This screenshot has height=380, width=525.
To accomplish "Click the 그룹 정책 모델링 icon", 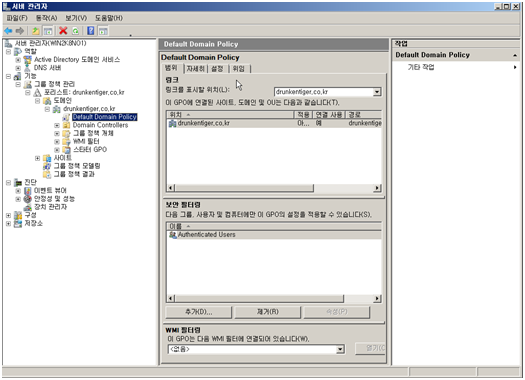I will point(47,166).
